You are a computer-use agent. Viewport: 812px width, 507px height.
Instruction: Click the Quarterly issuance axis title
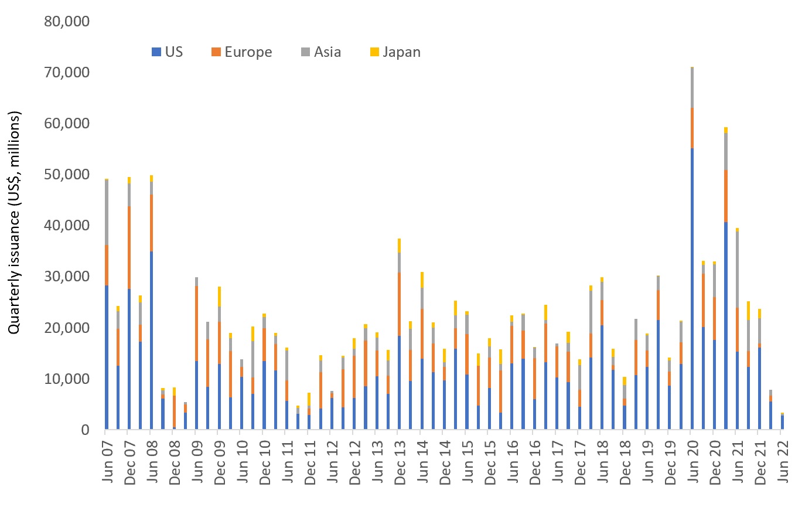[15, 223]
